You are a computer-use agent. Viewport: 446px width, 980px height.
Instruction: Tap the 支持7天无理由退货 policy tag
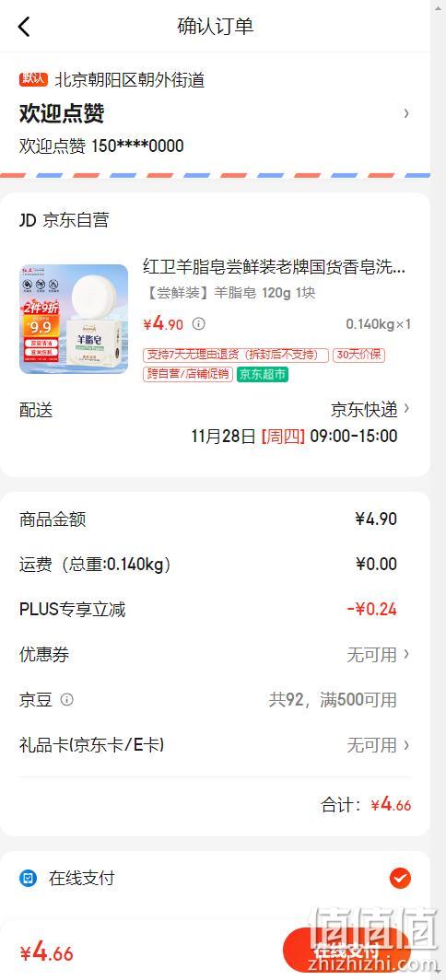coord(236,355)
